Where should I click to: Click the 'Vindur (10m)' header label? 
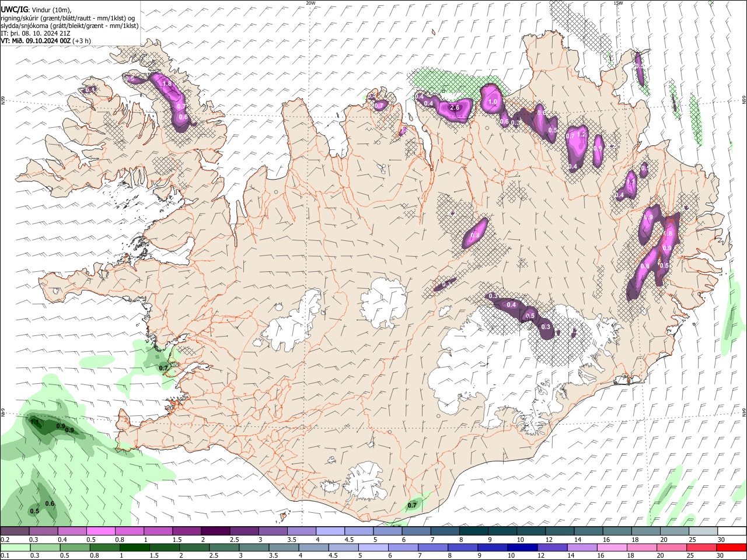51,10
